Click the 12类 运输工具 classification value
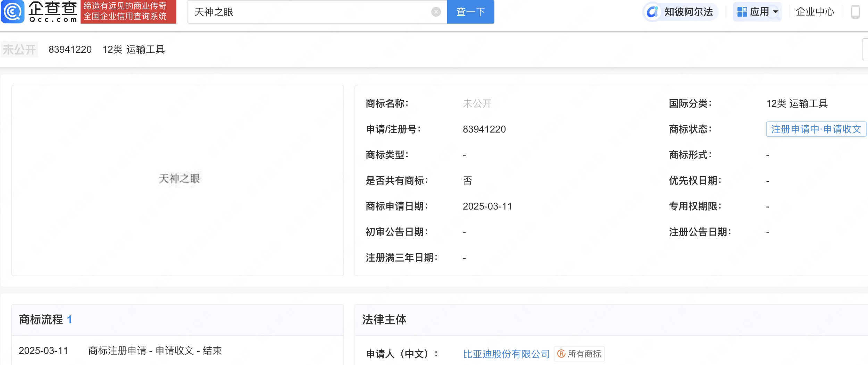This screenshot has height=365, width=868. 797,103
